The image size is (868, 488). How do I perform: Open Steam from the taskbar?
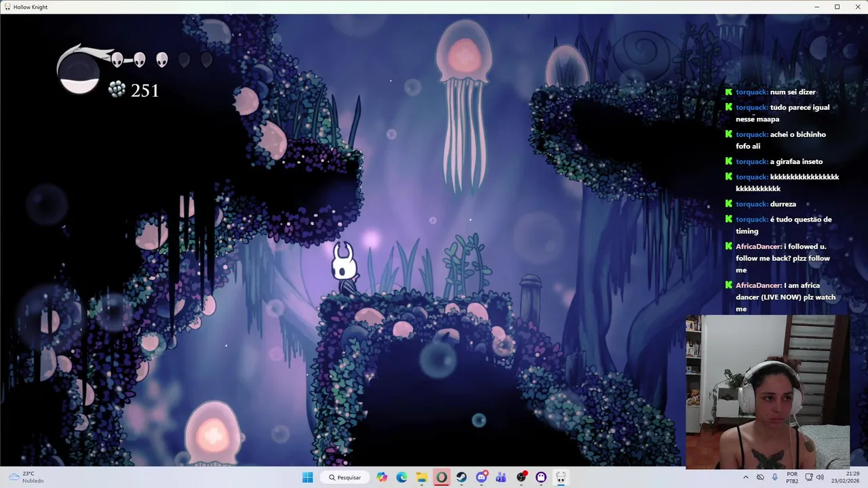[461, 477]
